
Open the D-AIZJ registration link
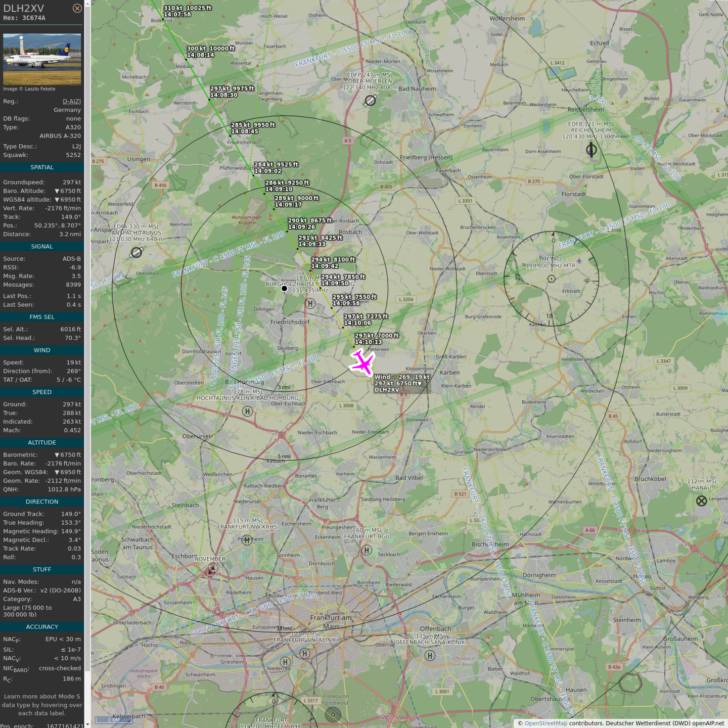[71, 101]
